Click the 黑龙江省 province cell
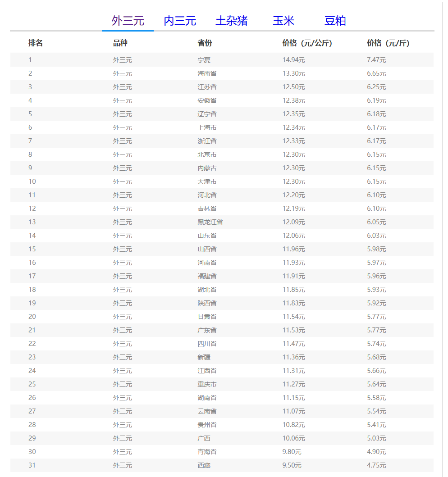This screenshot has height=477, width=448. click(210, 222)
